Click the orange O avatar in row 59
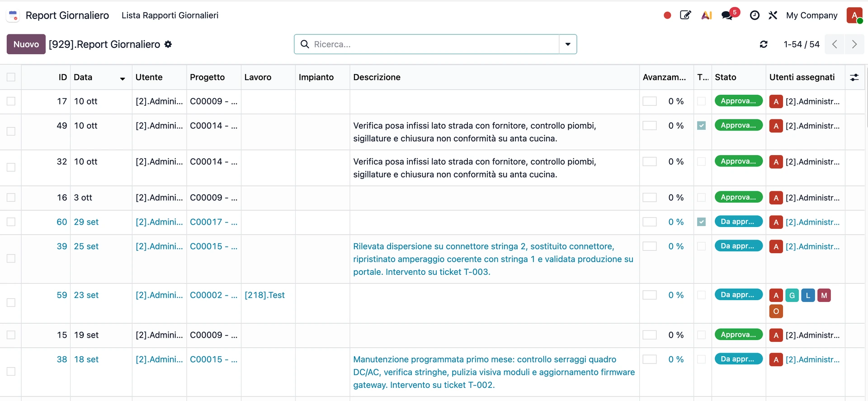 click(776, 311)
